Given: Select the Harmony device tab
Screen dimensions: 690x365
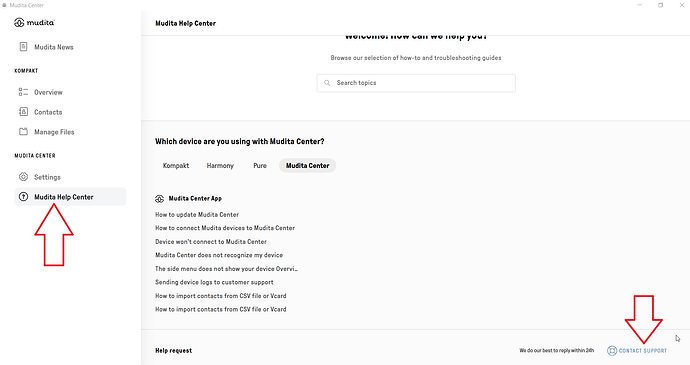Looking at the screenshot, I should [220, 166].
